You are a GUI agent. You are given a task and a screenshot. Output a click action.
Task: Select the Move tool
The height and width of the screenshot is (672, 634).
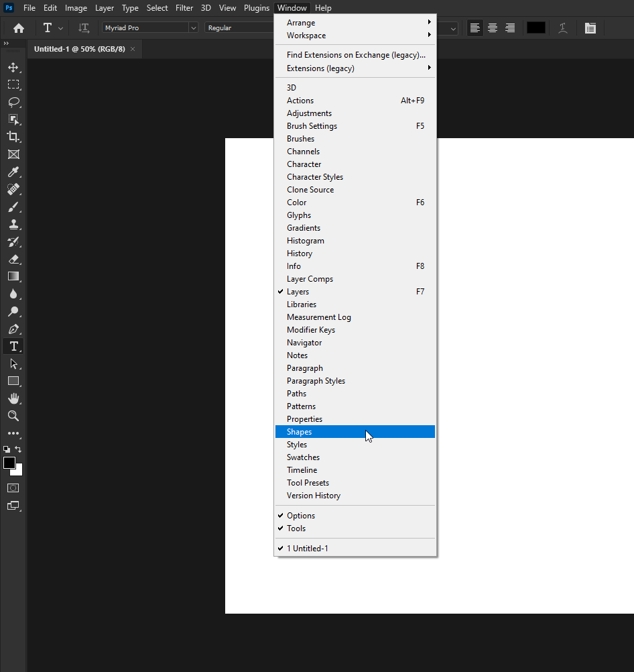tap(13, 67)
